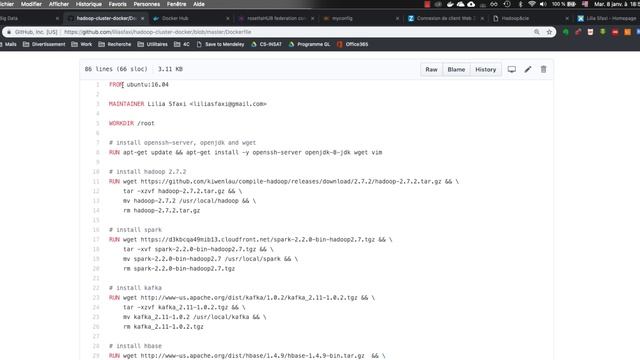Click the green extension icon in toolbar
Image resolution: width=640 pixels, height=360 pixels.
566,32
